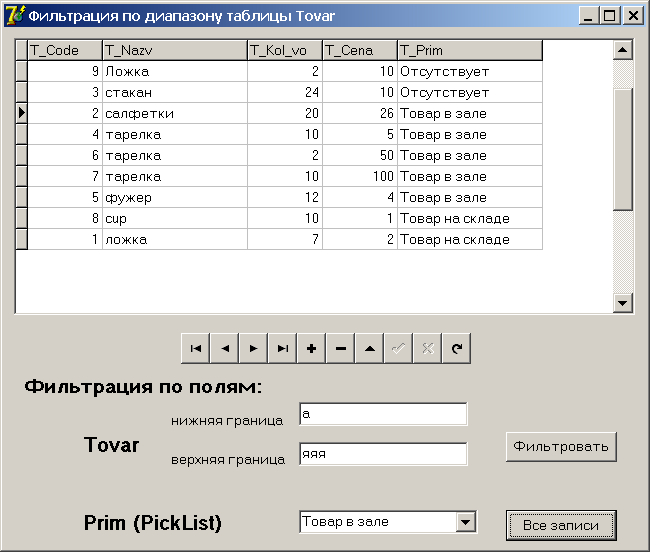Delete record with minus button

pos(341,349)
